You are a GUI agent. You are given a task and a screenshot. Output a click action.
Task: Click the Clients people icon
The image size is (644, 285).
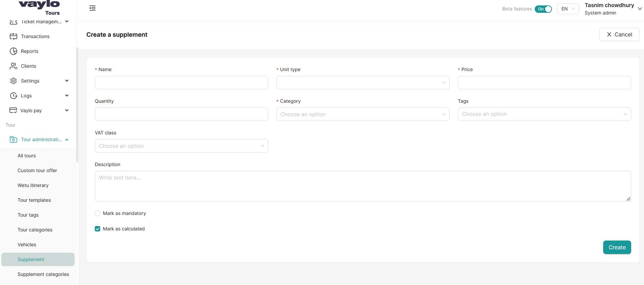pyautogui.click(x=13, y=66)
